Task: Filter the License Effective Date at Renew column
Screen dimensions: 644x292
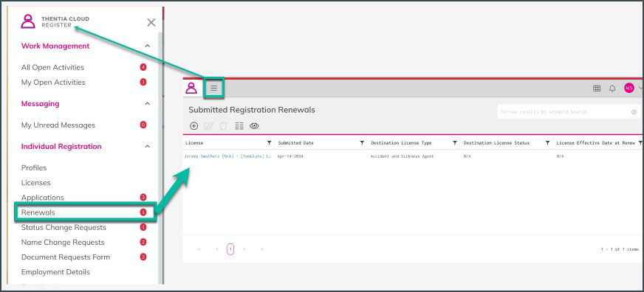Action: coord(640,143)
